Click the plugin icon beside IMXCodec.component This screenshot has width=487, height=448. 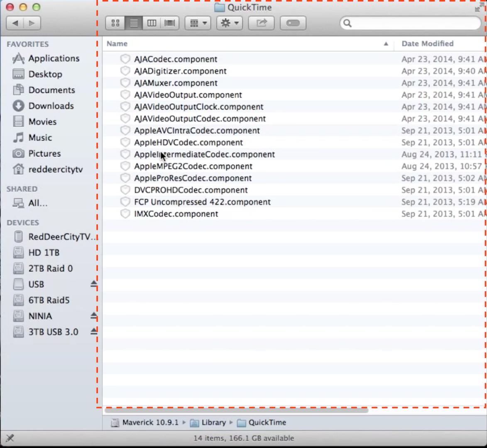coord(125,214)
